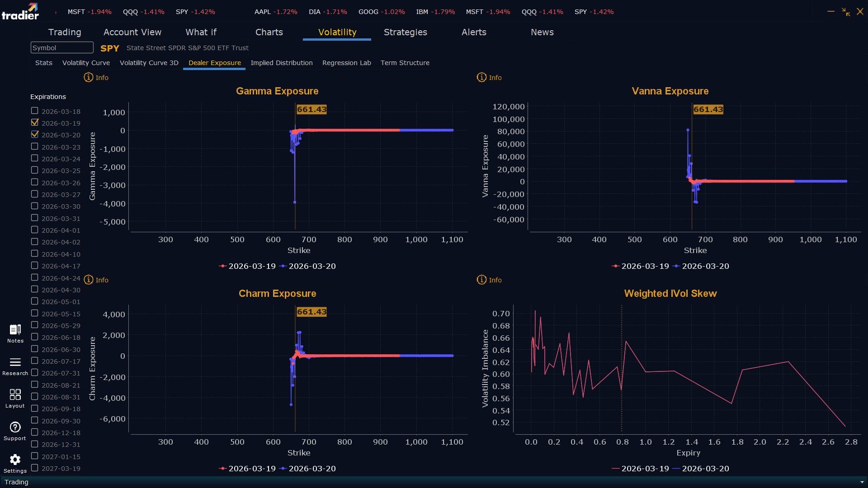Uncheck the 2026-03-19 expiration checkbox
The image size is (868, 488).
pos(35,122)
